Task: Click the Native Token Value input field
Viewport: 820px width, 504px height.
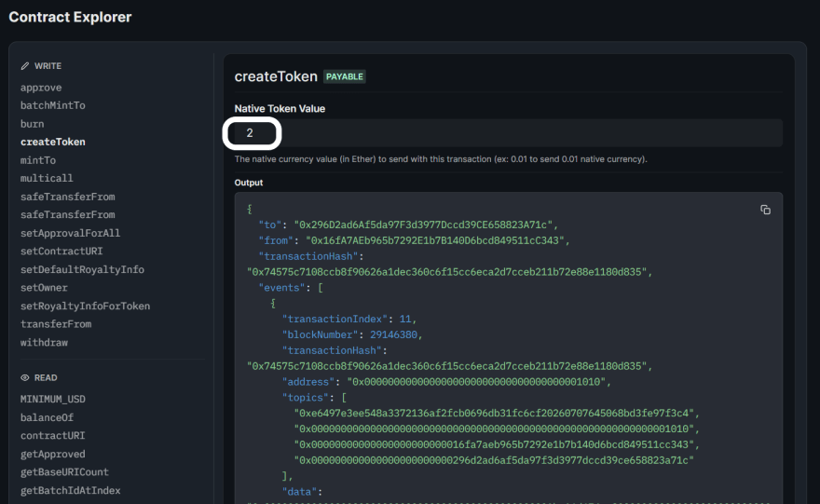Action: [x=509, y=133]
